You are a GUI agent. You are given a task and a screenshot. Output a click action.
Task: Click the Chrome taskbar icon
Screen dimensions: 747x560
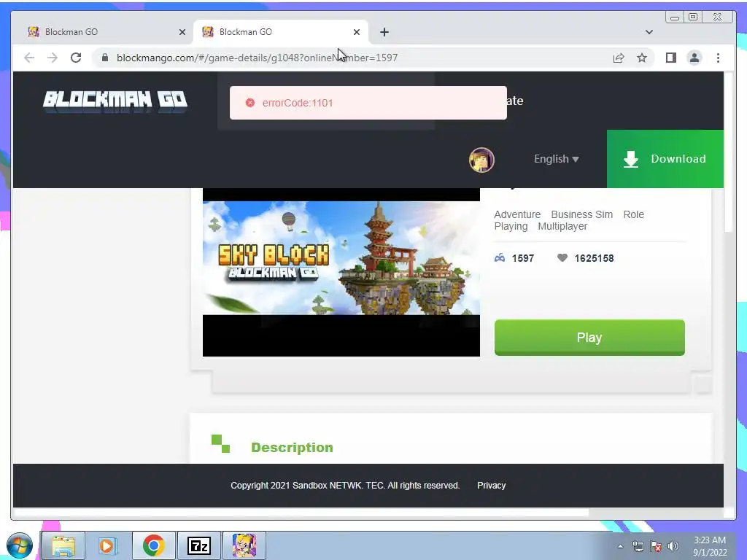coord(153,545)
